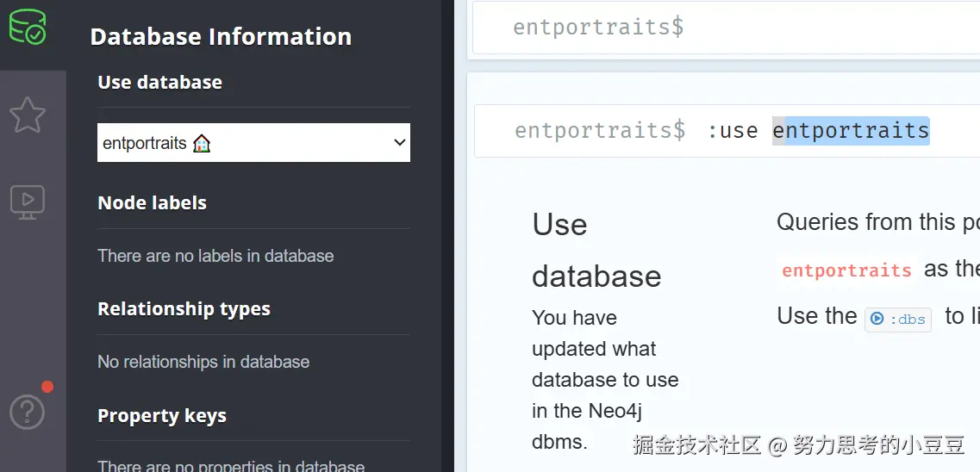Click the Node labels section heading

coord(153,203)
